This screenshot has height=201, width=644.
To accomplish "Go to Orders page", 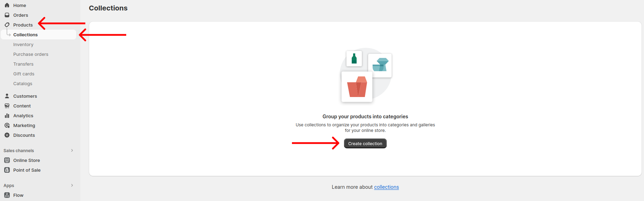I will click(x=21, y=15).
